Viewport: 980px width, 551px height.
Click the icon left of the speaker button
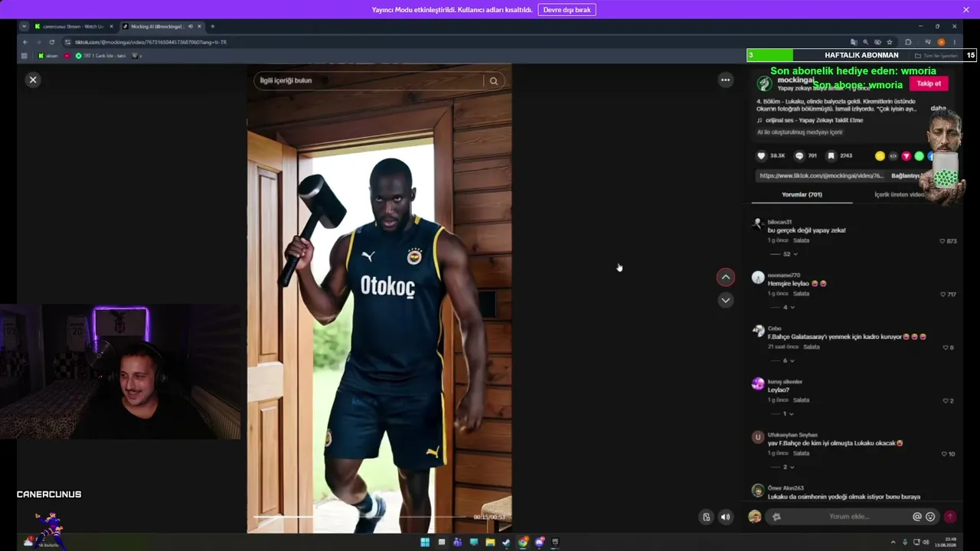pos(706,517)
